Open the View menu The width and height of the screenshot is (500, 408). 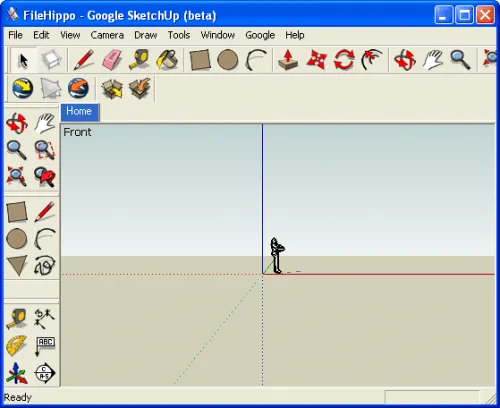(70, 35)
